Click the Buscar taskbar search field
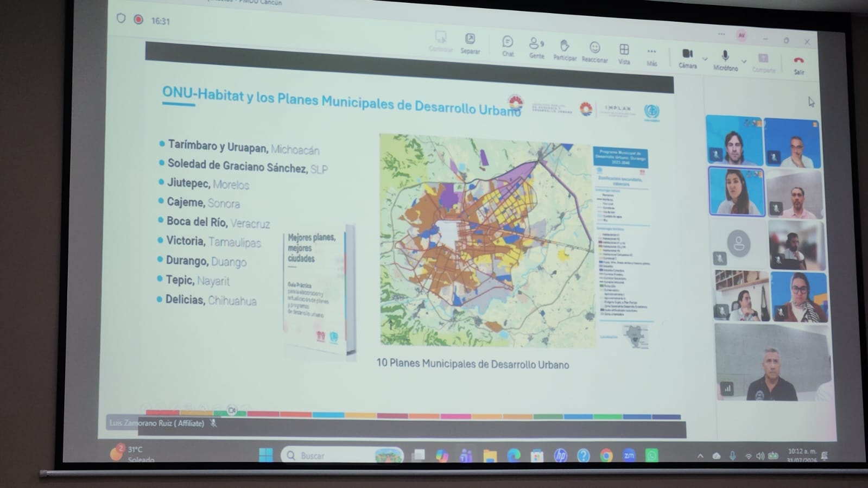The image size is (868, 488). (x=342, y=455)
